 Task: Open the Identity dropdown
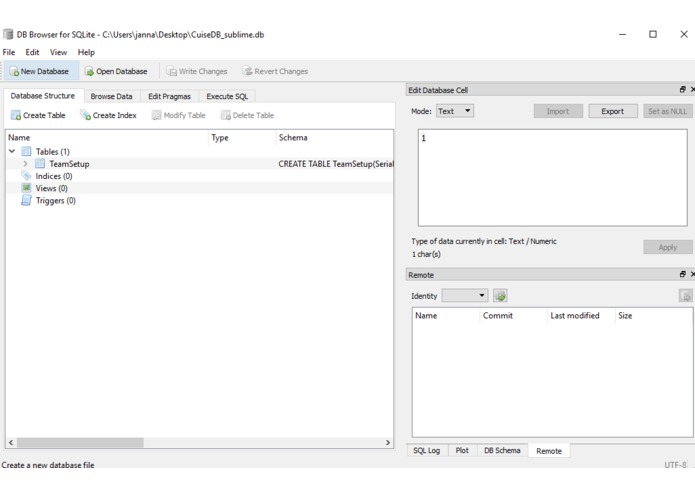(x=465, y=296)
